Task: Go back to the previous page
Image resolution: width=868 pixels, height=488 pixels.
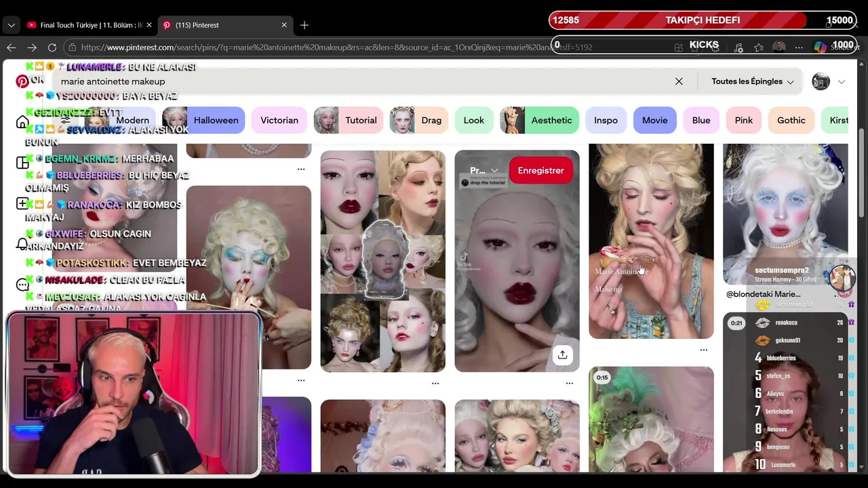Action: [x=12, y=47]
